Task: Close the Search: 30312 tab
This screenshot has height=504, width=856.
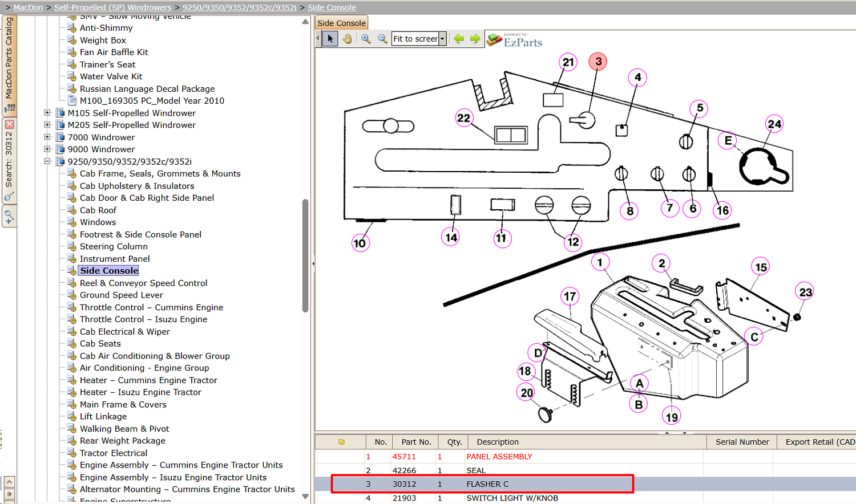Action: click(9, 124)
